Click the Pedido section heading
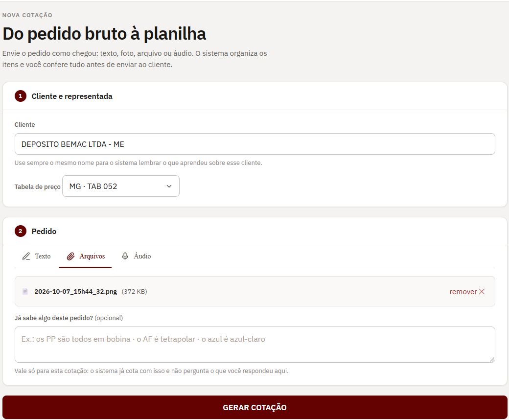 44,232
